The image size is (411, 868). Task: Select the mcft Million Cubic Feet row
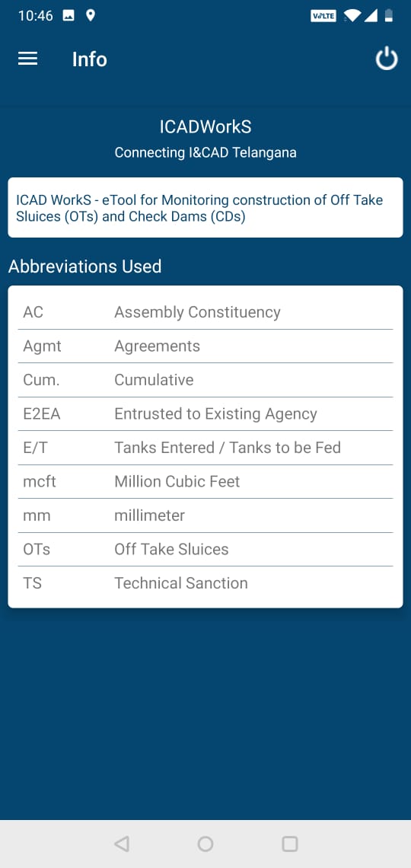[205, 481]
